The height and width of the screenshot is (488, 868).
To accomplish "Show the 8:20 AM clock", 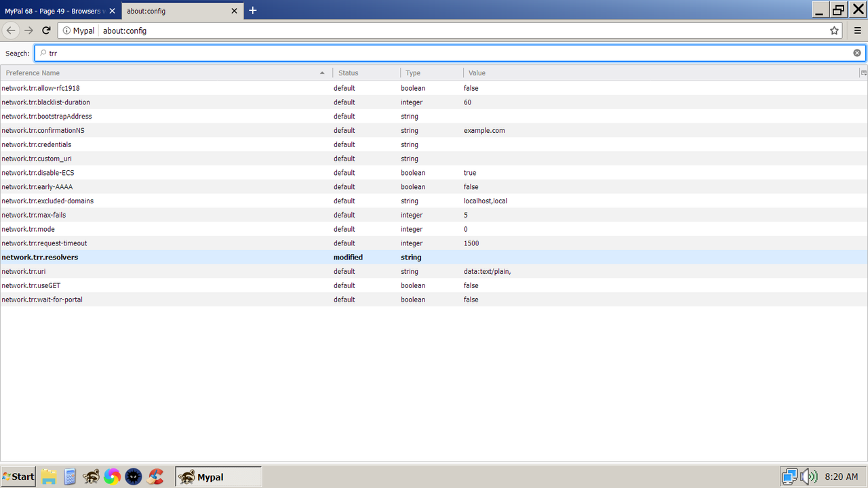I will coord(841,477).
